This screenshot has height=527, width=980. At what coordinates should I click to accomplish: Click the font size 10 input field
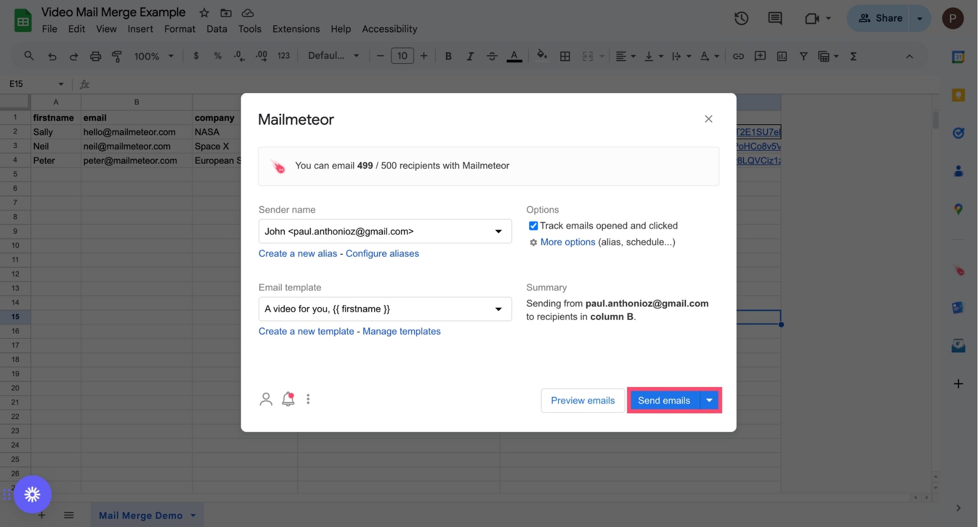tap(402, 56)
